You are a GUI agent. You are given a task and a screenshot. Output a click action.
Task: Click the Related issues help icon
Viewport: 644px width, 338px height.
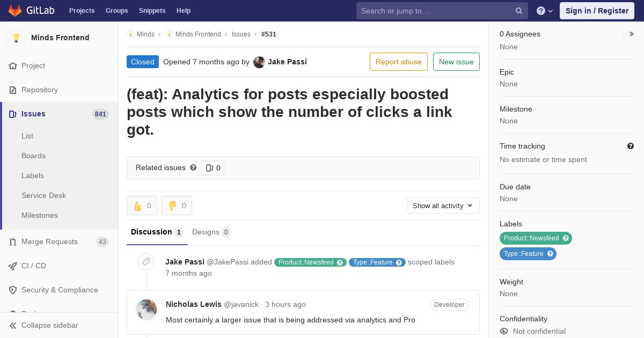coord(193,167)
